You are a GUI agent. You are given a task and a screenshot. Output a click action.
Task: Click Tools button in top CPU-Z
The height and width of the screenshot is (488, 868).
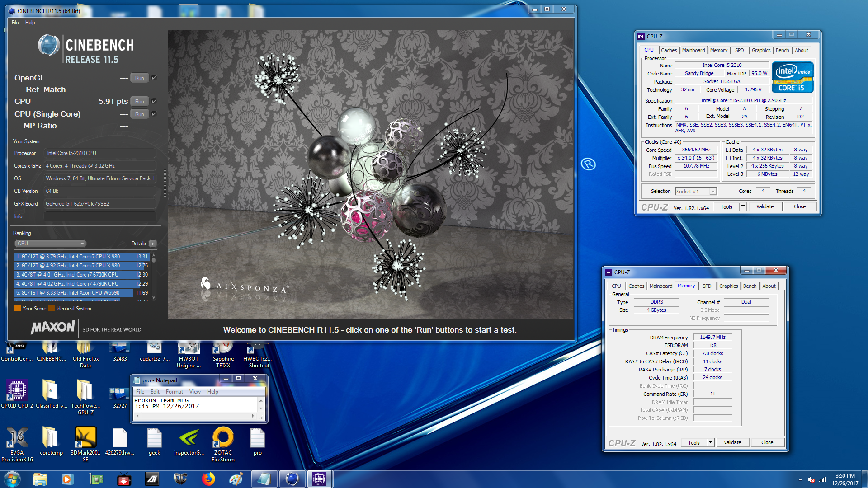click(726, 206)
